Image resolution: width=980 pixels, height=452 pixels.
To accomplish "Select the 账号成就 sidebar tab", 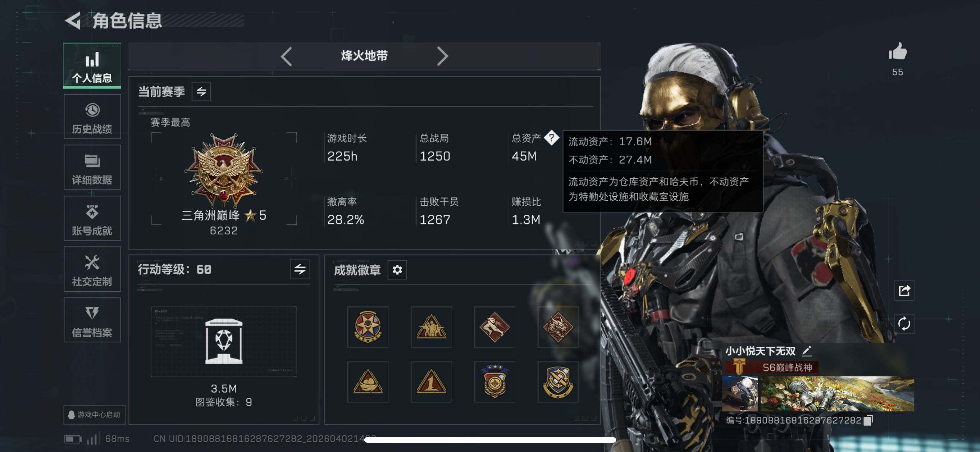I will coord(92,219).
